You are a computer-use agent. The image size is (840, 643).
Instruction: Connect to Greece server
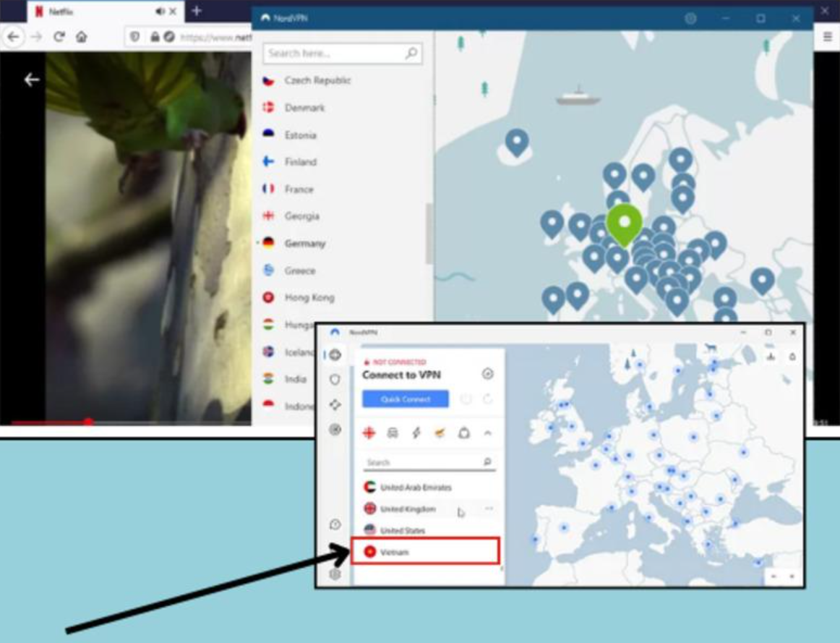coord(299,271)
